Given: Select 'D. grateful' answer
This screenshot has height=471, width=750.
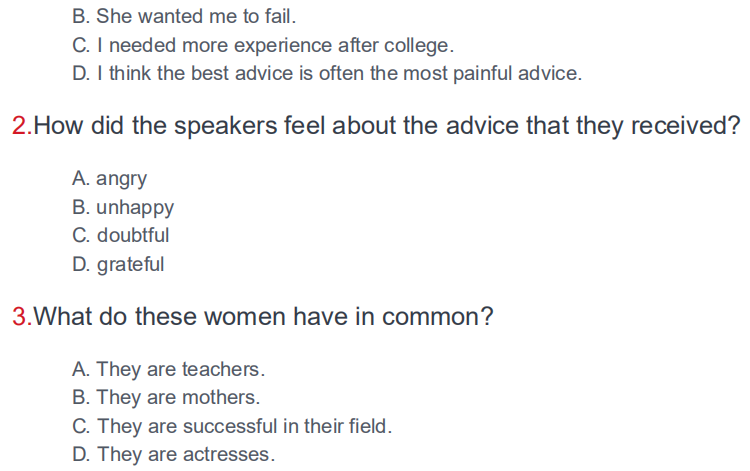Looking at the screenshot, I should coord(118,264).
